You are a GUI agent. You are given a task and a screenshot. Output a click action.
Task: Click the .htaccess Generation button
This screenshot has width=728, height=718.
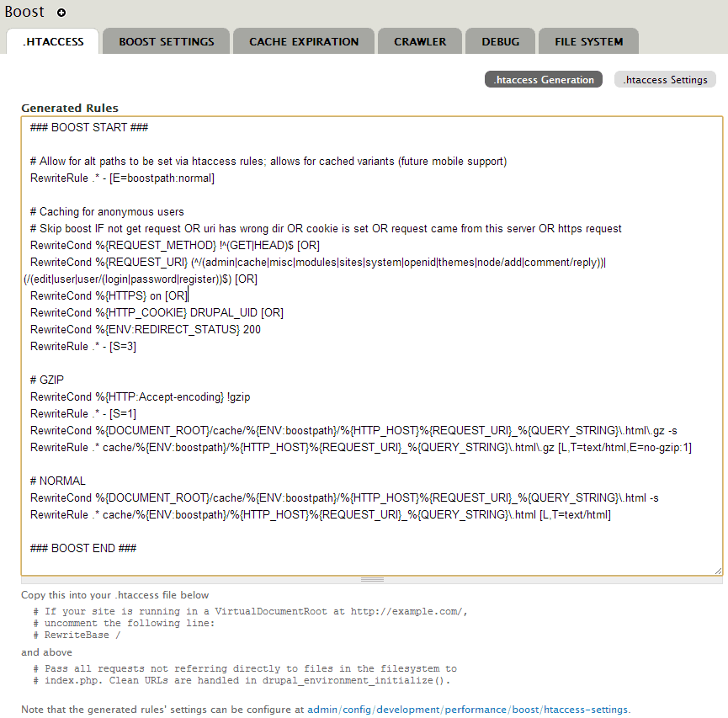[543, 78]
